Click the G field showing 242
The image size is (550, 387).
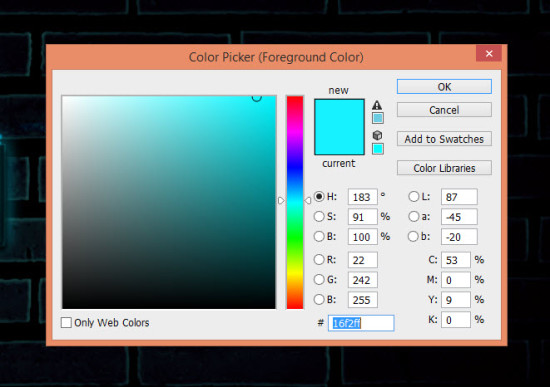[x=363, y=280]
